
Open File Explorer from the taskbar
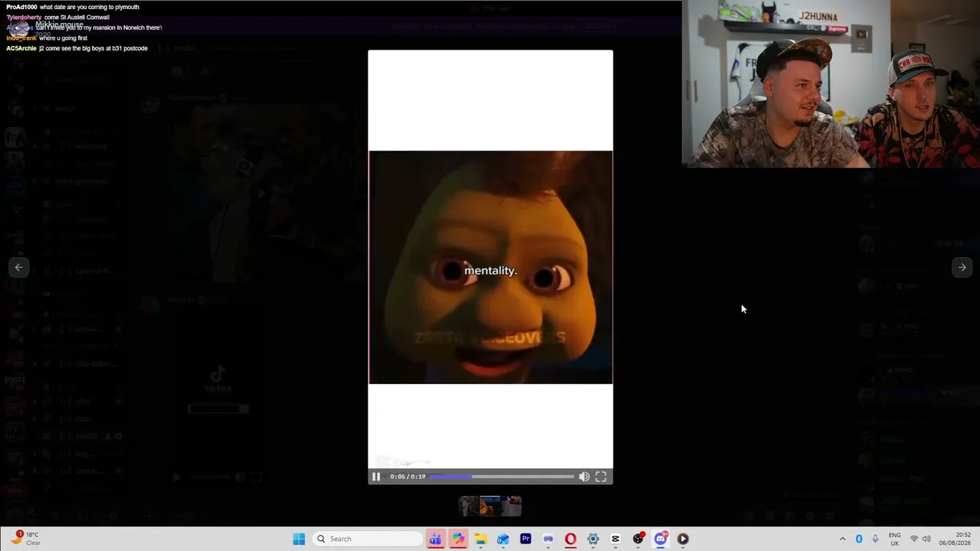[x=480, y=539]
